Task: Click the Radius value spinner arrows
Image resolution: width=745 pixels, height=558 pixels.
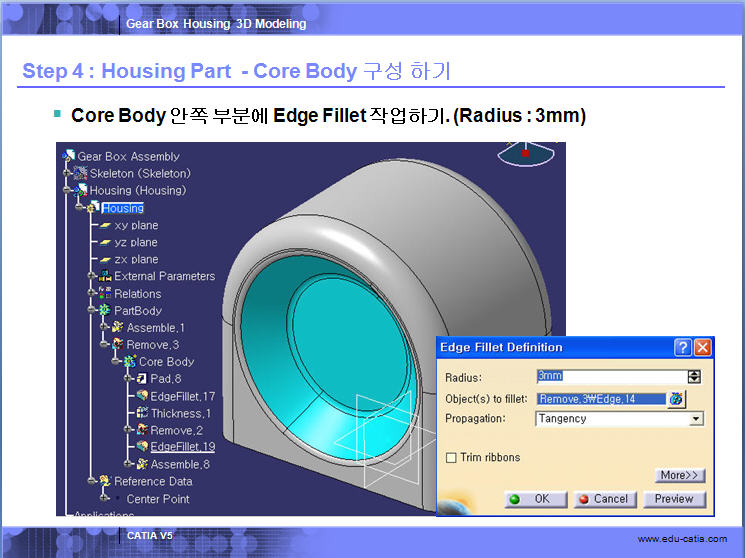Action: tap(694, 377)
